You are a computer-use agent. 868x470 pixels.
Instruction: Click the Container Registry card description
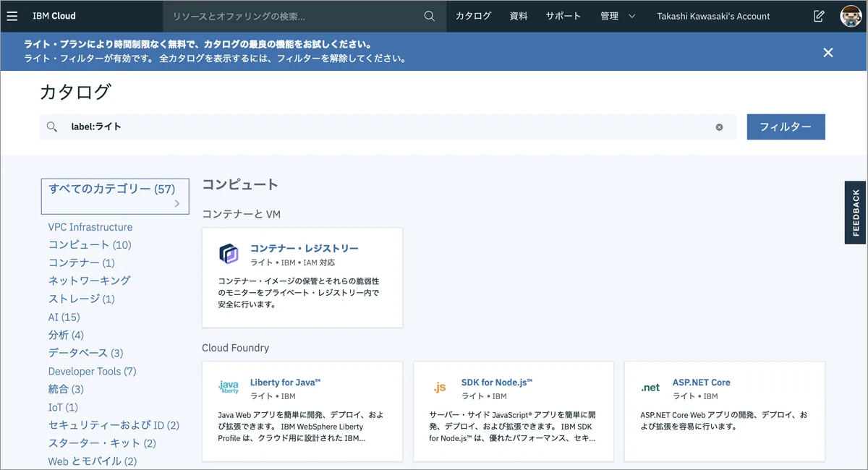[x=299, y=292]
